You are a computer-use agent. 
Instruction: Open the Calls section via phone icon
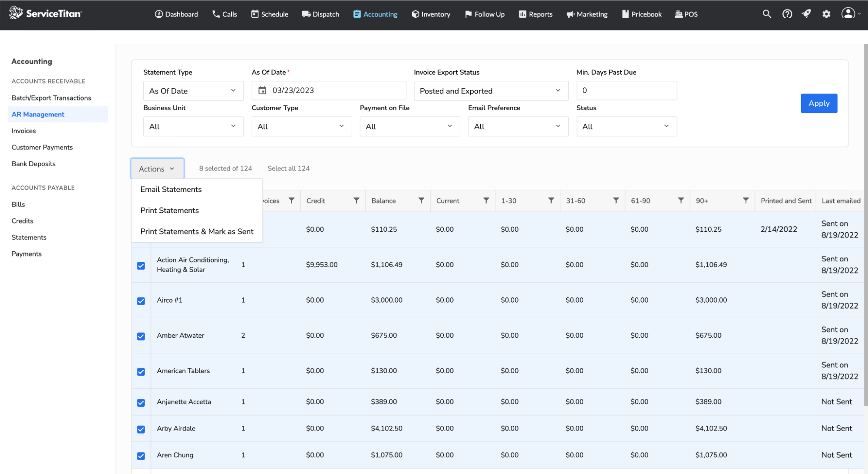tap(215, 13)
